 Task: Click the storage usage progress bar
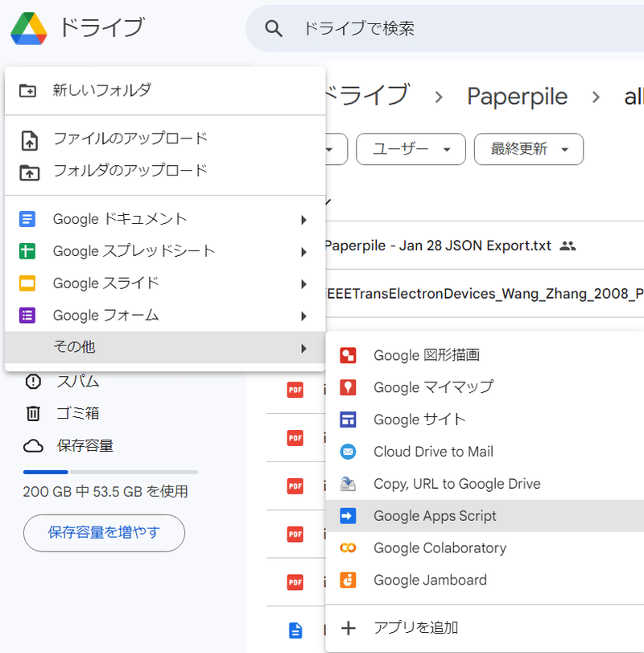click(x=111, y=472)
